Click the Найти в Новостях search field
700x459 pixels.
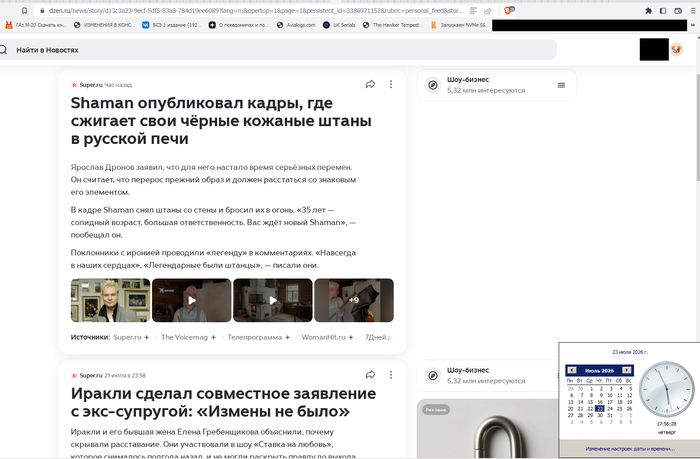point(278,50)
